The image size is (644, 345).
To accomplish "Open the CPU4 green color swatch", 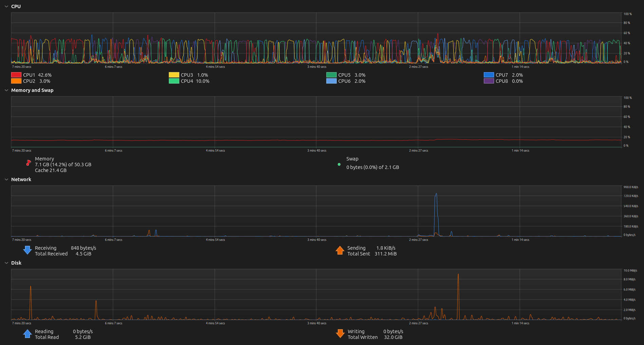I will pos(174,81).
